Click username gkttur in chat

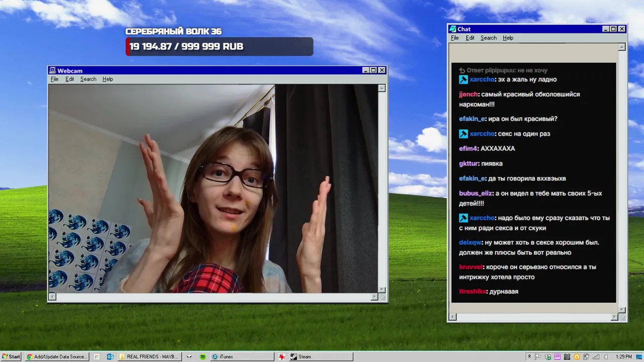click(468, 163)
